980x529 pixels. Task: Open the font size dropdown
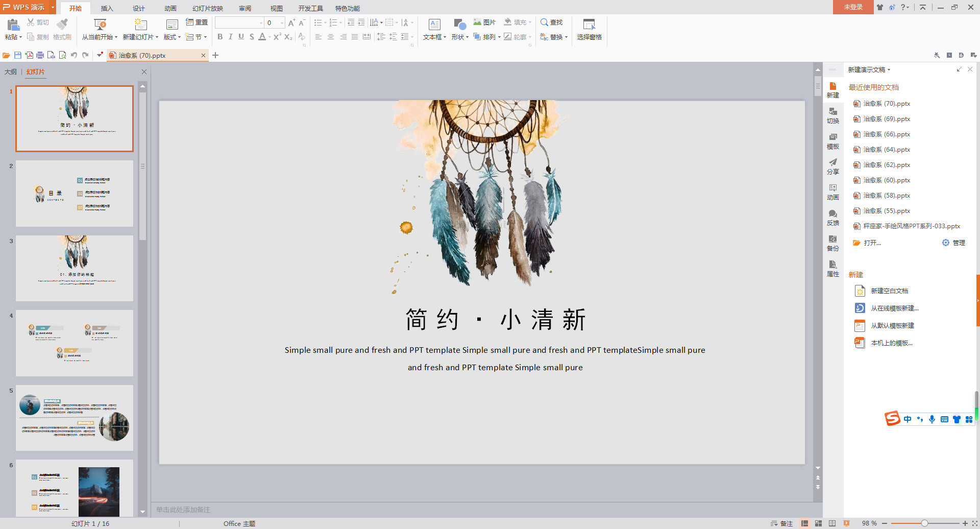pos(282,23)
